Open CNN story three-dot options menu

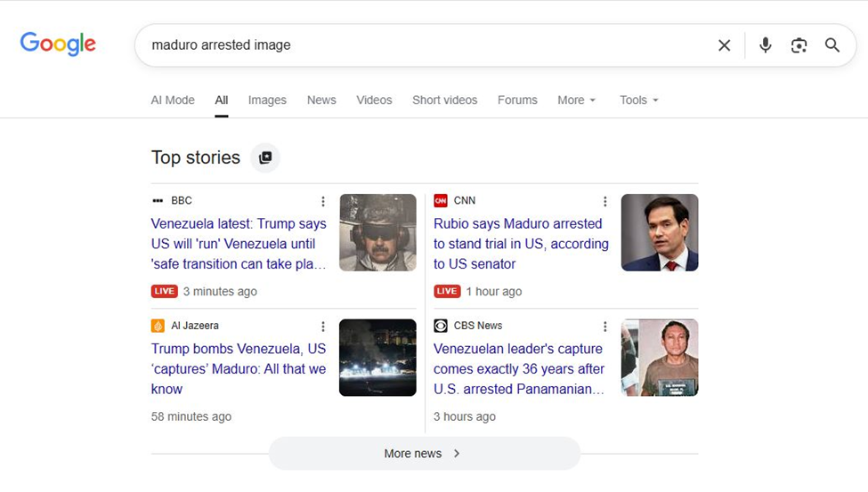click(x=605, y=201)
